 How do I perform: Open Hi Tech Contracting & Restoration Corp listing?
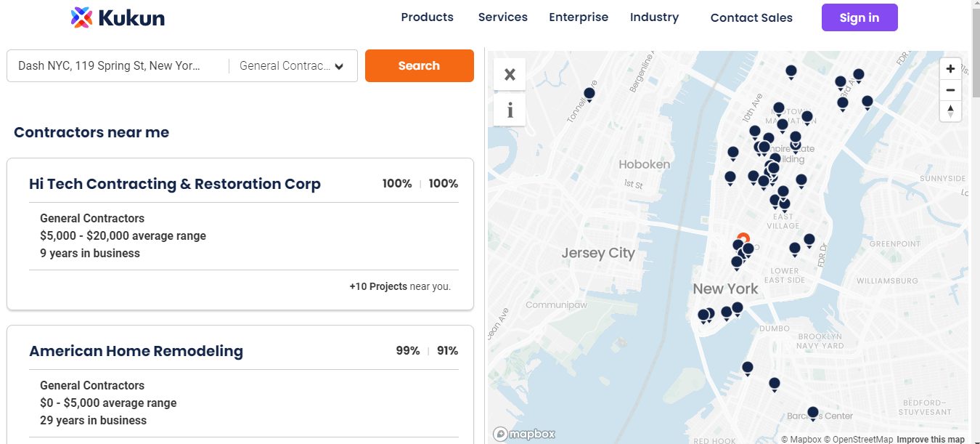click(x=175, y=184)
